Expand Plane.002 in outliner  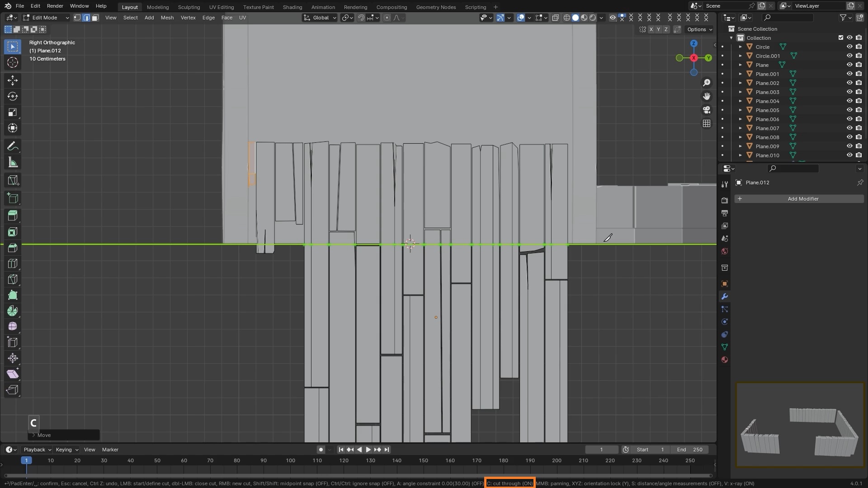click(x=741, y=83)
